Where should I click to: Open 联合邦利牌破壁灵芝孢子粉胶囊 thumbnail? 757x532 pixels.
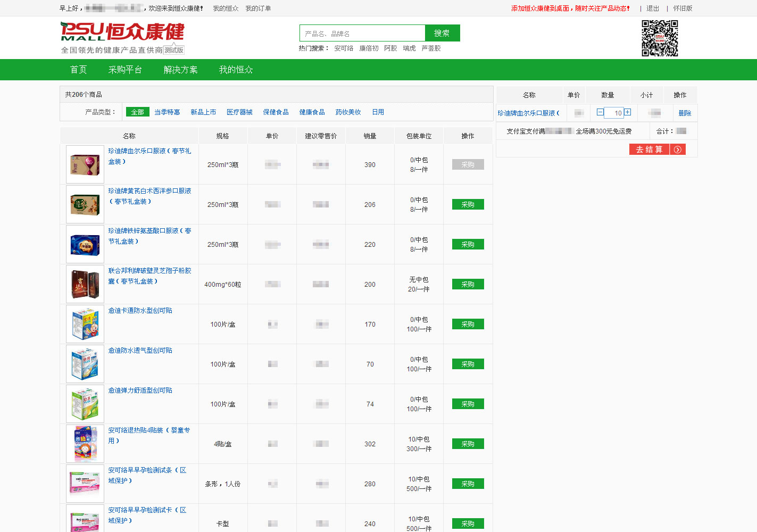pyautogui.click(x=85, y=284)
